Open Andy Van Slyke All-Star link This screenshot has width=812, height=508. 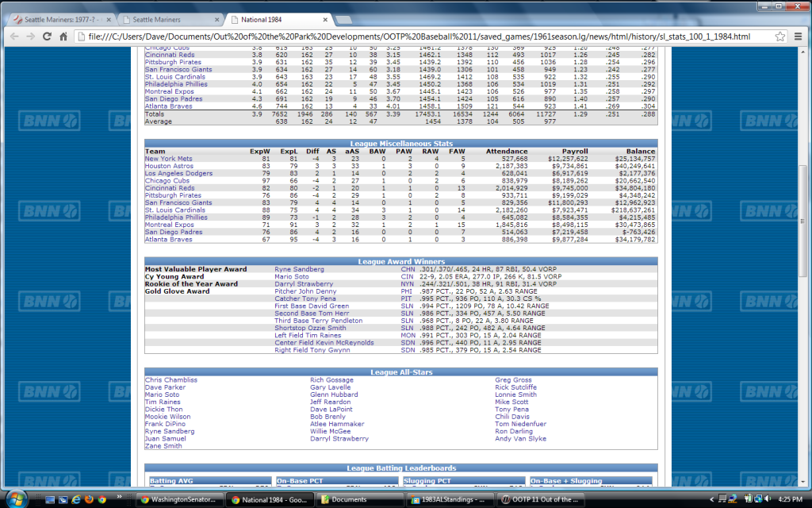point(520,438)
